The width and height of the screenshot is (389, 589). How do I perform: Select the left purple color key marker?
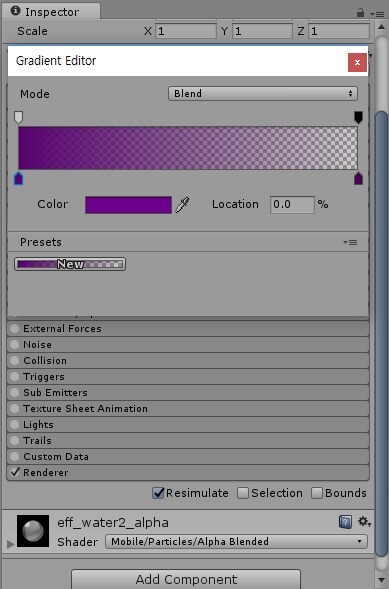(18, 178)
